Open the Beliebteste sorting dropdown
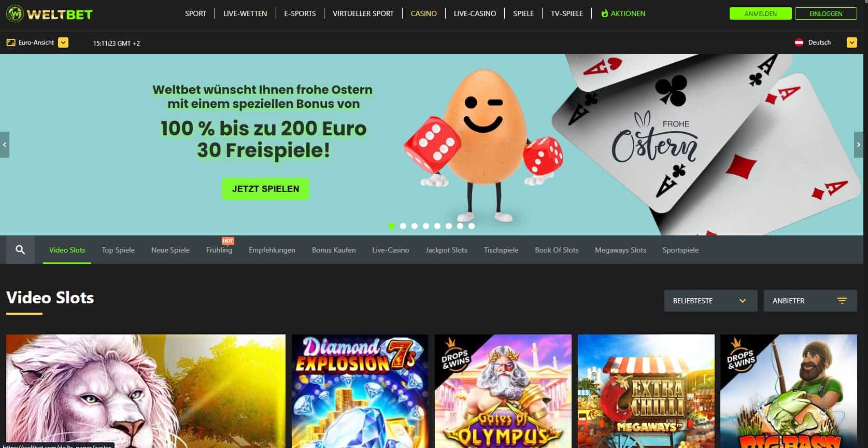Image resolution: width=868 pixels, height=448 pixels. coord(710,301)
